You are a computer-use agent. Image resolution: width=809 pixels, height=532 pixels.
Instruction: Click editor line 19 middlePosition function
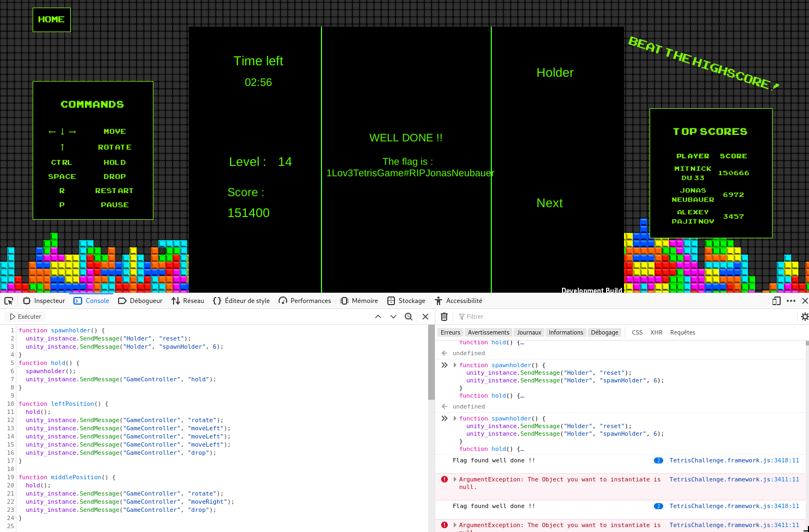click(x=67, y=478)
